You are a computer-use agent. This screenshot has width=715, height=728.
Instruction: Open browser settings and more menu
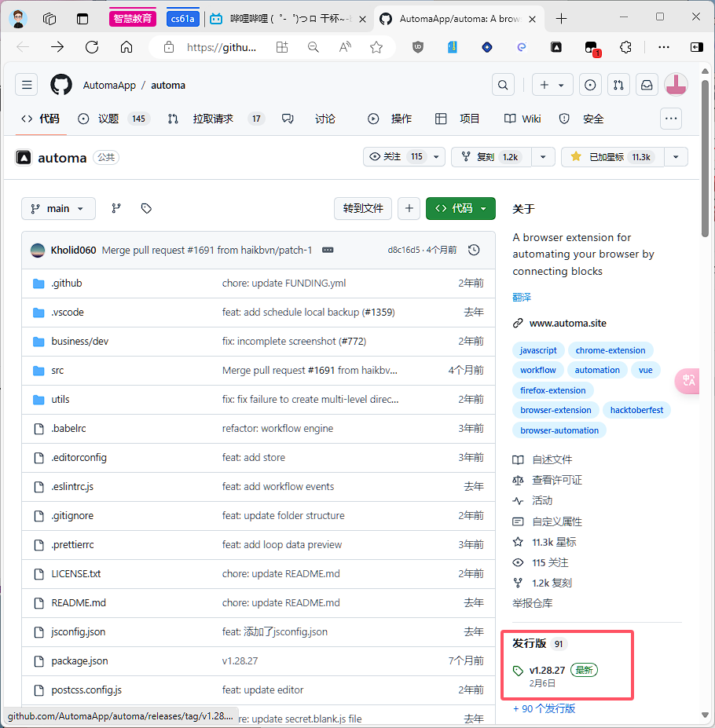point(664,47)
